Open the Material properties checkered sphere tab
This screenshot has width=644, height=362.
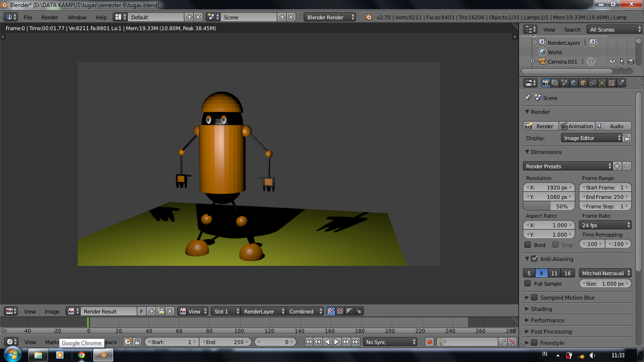[x=611, y=83]
